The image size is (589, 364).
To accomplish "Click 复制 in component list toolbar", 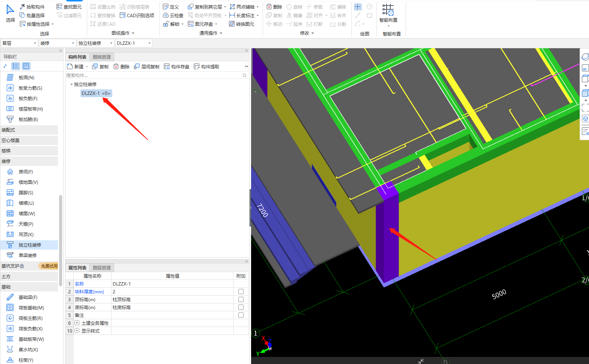I will (100, 67).
